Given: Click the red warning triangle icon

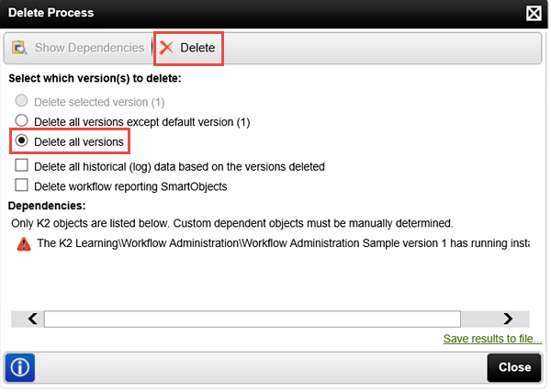Looking at the screenshot, I should coord(24,244).
